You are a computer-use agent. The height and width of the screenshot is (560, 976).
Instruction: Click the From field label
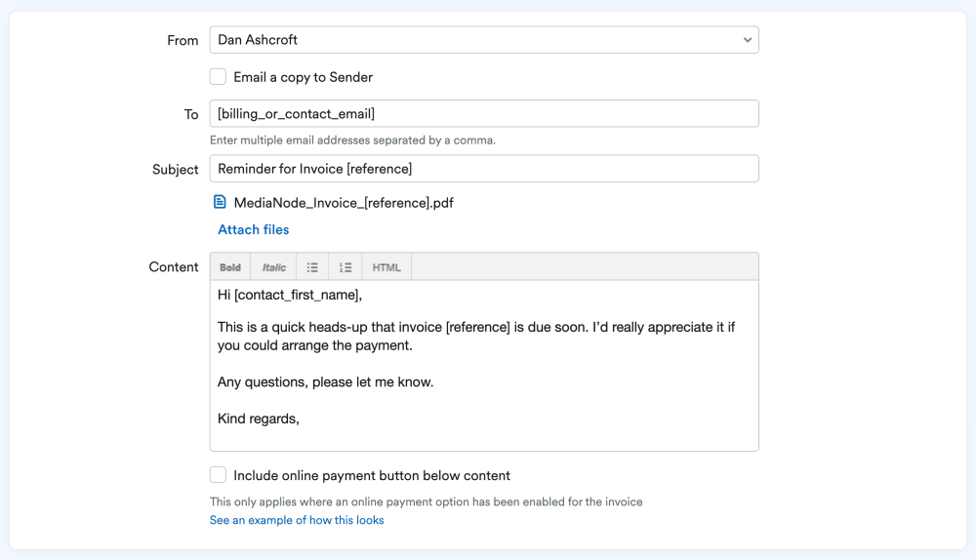click(183, 41)
